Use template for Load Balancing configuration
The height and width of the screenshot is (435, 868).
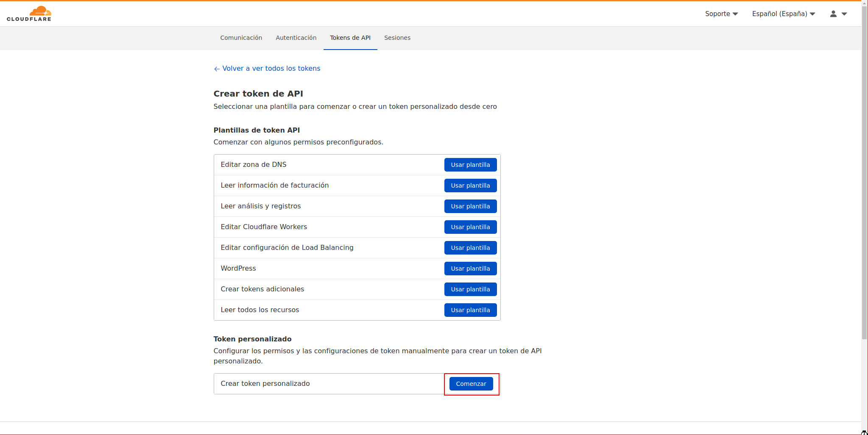coord(470,248)
